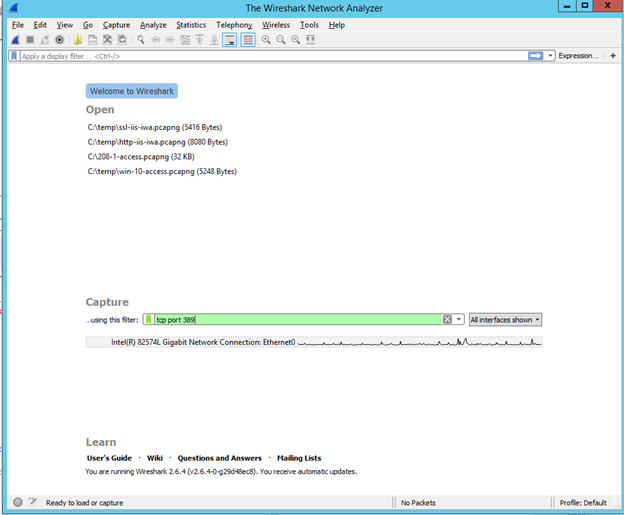Open the Help menu

(337, 25)
